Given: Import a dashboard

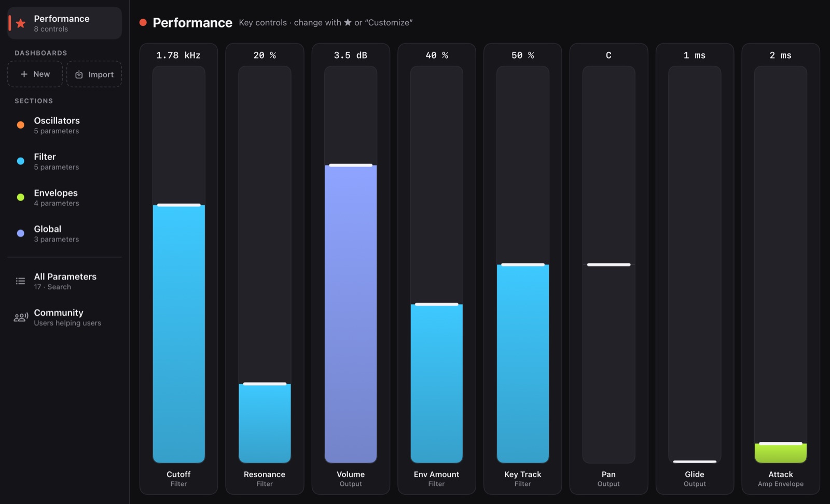Looking at the screenshot, I should pos(94,74).
